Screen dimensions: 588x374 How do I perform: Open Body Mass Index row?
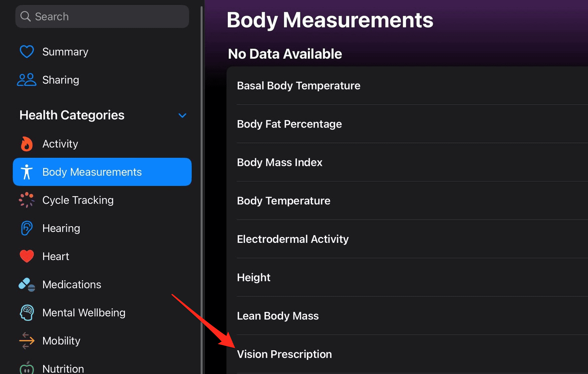(280, 163)
